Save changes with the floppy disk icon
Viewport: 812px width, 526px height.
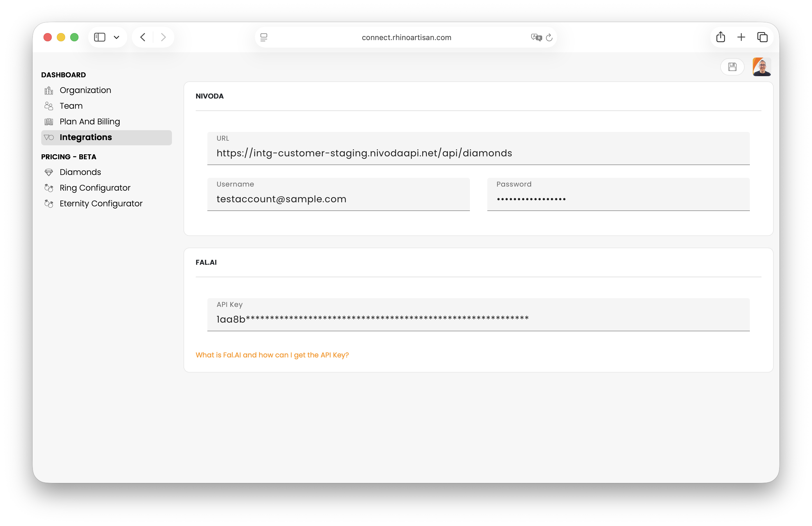click(732, 67)
